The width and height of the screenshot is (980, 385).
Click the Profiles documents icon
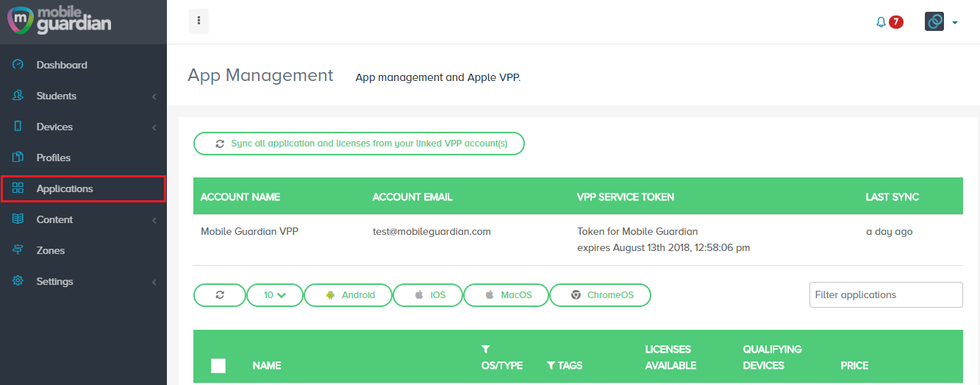18,158
